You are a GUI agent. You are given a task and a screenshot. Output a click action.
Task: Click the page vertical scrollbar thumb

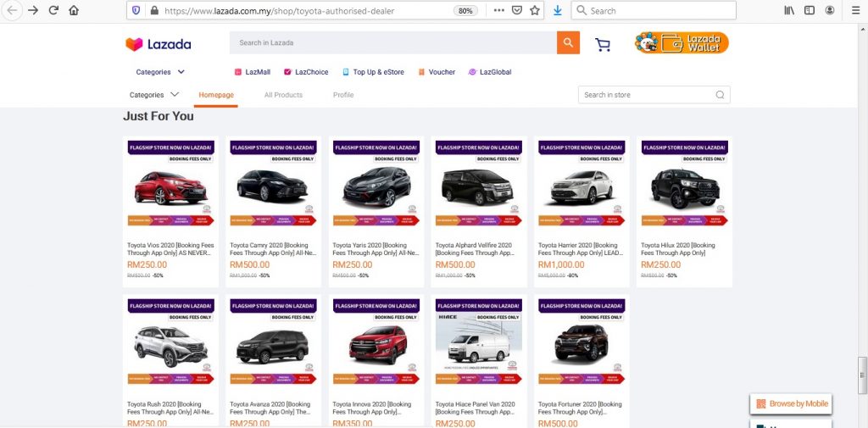point(861,375)
